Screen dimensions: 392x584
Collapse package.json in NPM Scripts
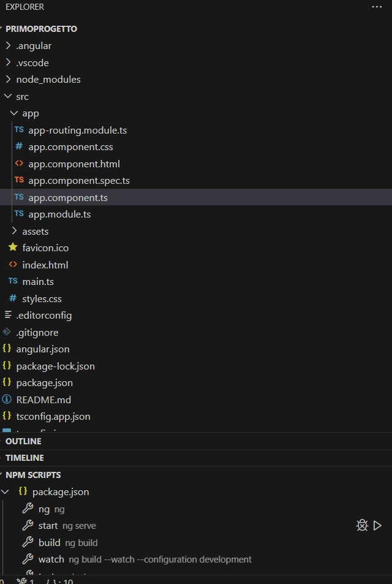[6, 491]
